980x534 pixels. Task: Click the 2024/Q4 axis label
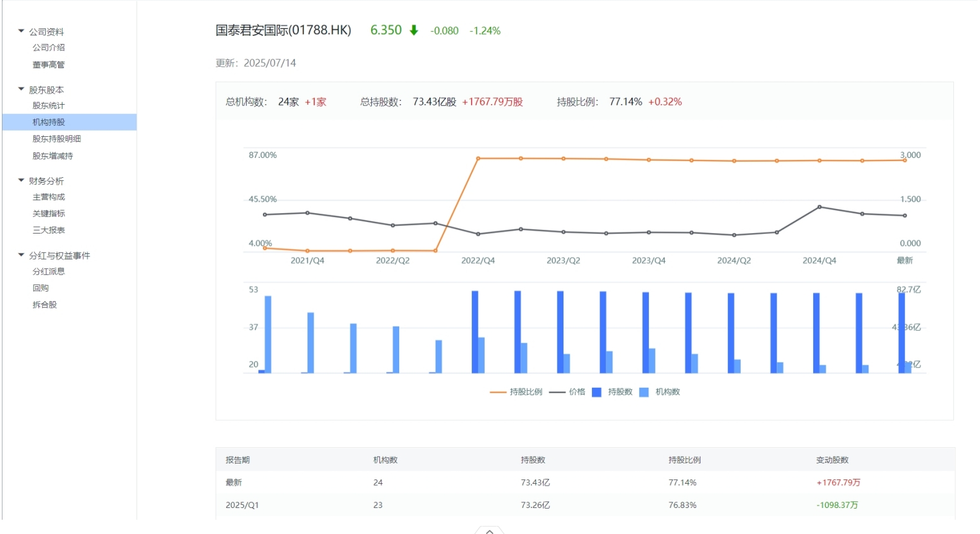pos(819,261)
